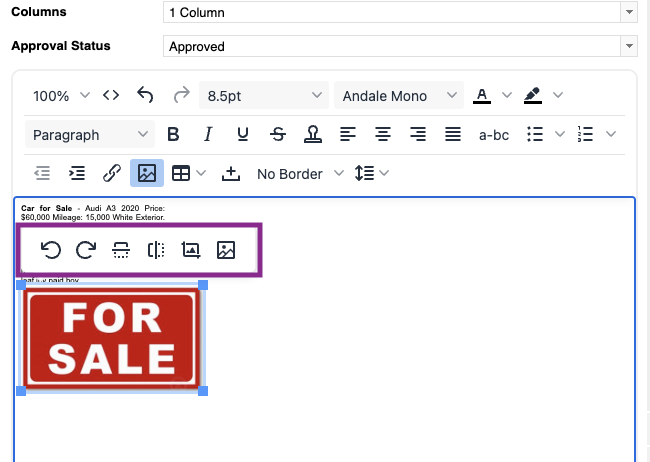The image size is (650, 462).
Task: Click the source code icon
Action: click(x=111, y=96)
